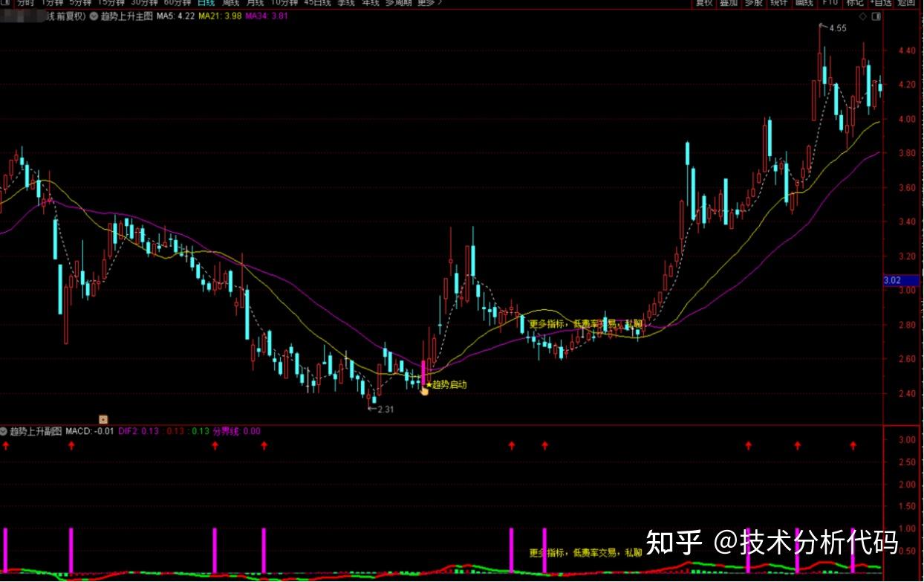Screen dimensions: 924x582
Task: Switch to the 60分钟 period tab
Action: 178,3
